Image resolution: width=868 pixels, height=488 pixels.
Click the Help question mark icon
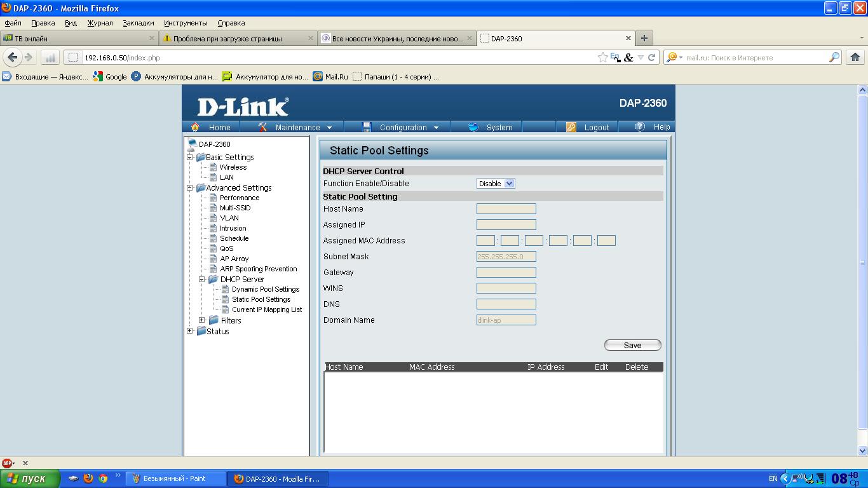(640, 127)
